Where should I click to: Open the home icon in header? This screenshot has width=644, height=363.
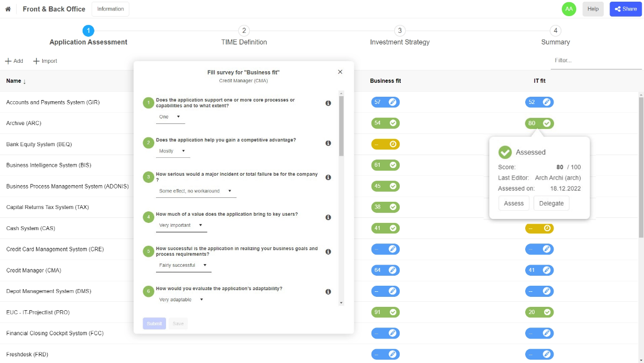[8, 9]
